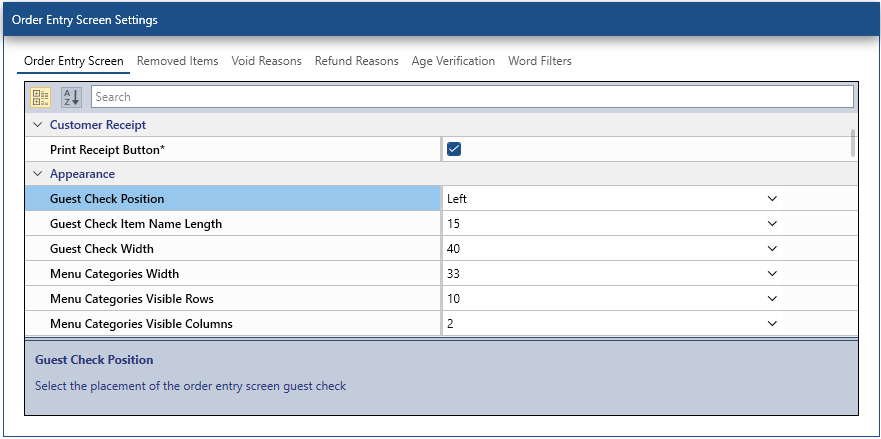This screenshot has height=439, width=881.
Task: Click the Alphabetical sort icon
Action: coord(71,97)
